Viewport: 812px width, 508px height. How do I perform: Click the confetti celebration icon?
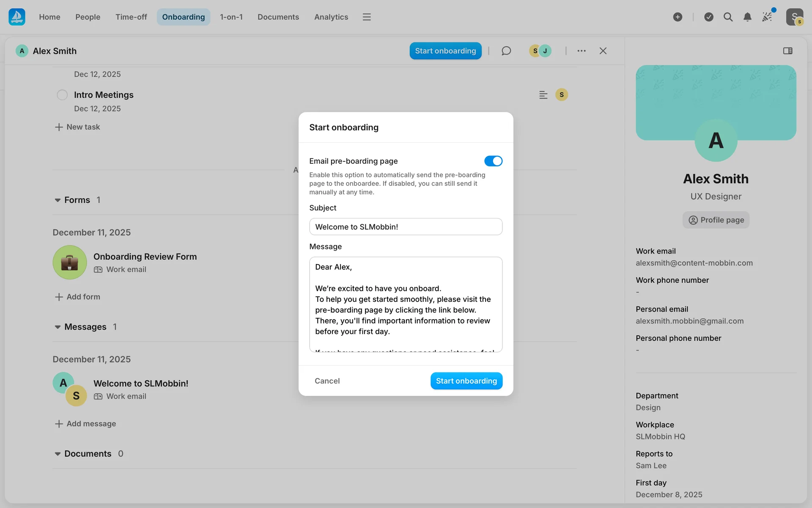[767, 17]
